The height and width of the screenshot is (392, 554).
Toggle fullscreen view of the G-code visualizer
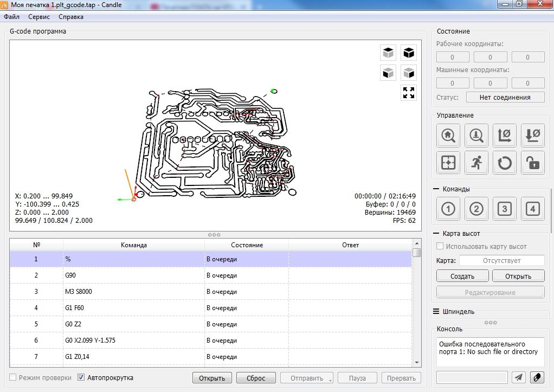pyautogui.click(x=409, y=93)
